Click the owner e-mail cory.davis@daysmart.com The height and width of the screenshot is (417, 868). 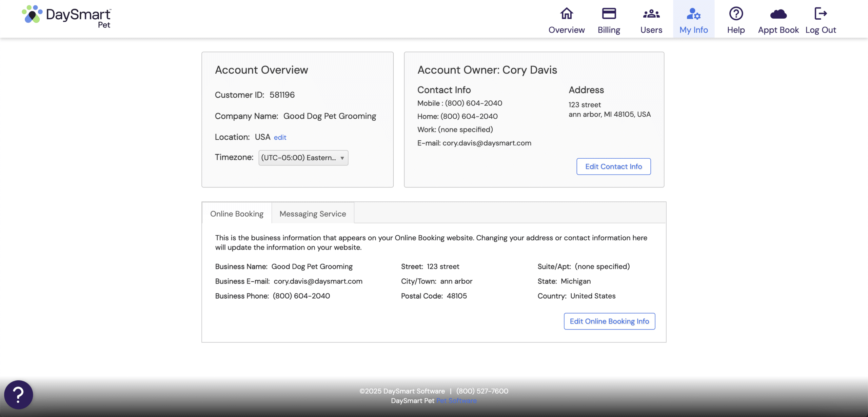click(x=487, y=143)
